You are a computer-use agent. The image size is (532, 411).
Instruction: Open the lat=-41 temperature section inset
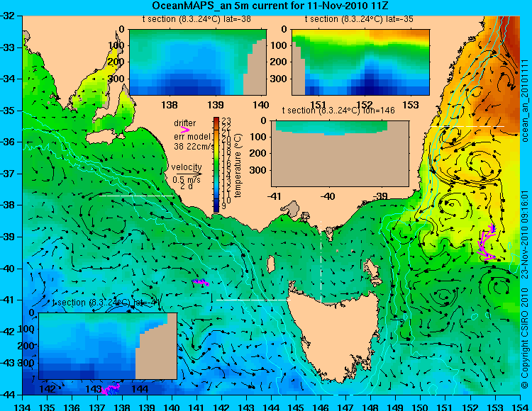(108, 346)
